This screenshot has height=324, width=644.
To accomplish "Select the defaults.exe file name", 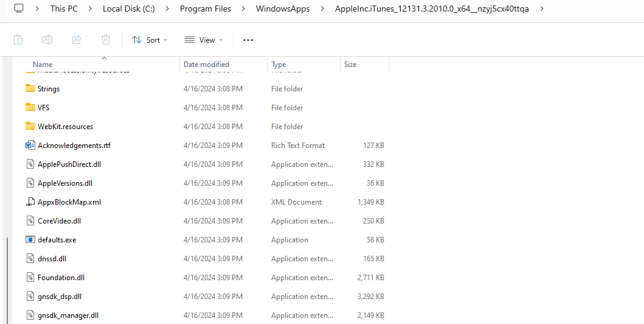I will point(57,240).
